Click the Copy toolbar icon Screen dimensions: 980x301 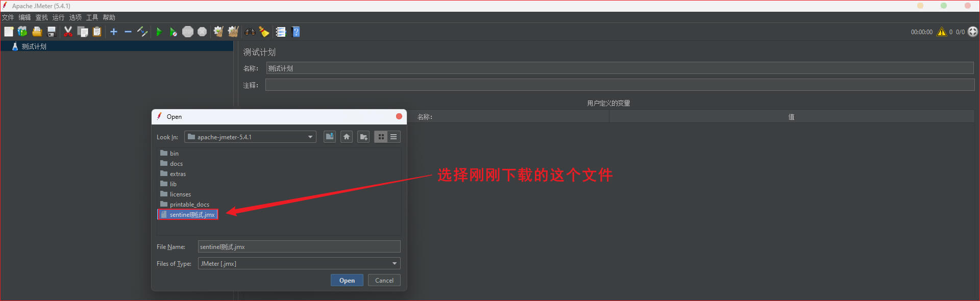pos(83,32)
